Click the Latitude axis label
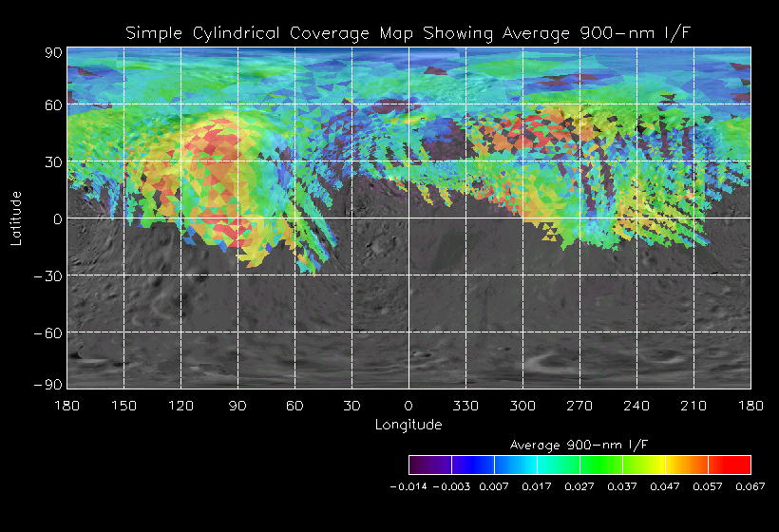Image resolution: width=779 pixels, height=532 pixels. [16, 218]
